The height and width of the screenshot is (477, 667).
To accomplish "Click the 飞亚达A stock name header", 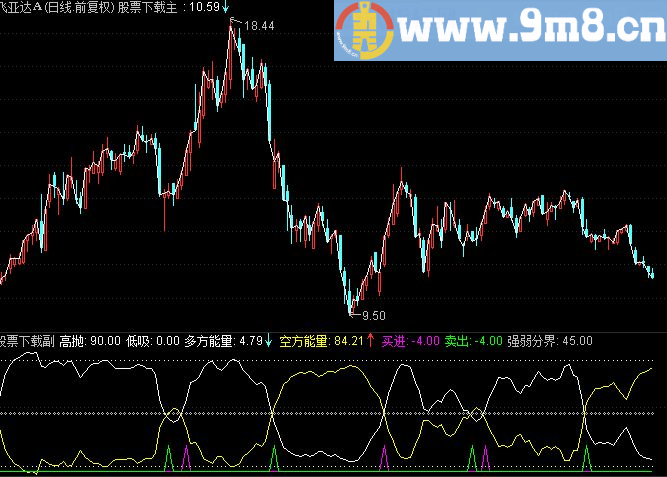I will pyautogui.click(x=20, y=7).
